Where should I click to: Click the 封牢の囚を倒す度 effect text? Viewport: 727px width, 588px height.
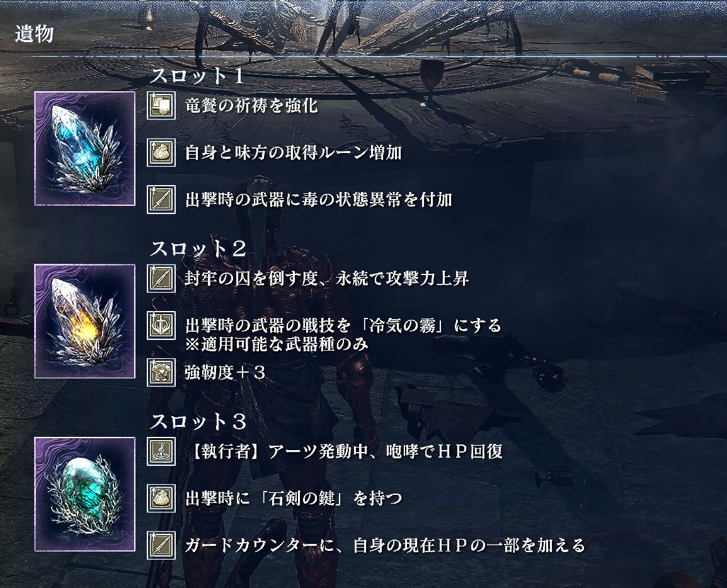(x=251, y=278)
